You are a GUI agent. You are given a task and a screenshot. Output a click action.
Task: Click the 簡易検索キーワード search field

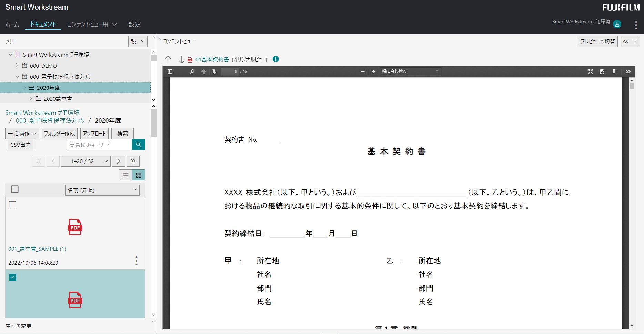tap(99, 145)
